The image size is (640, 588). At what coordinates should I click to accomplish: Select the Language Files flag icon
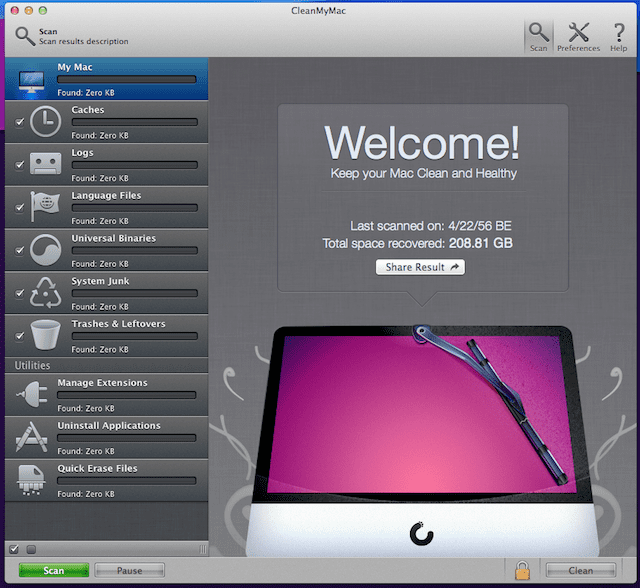pyautogui.click(x=45, y=206)
